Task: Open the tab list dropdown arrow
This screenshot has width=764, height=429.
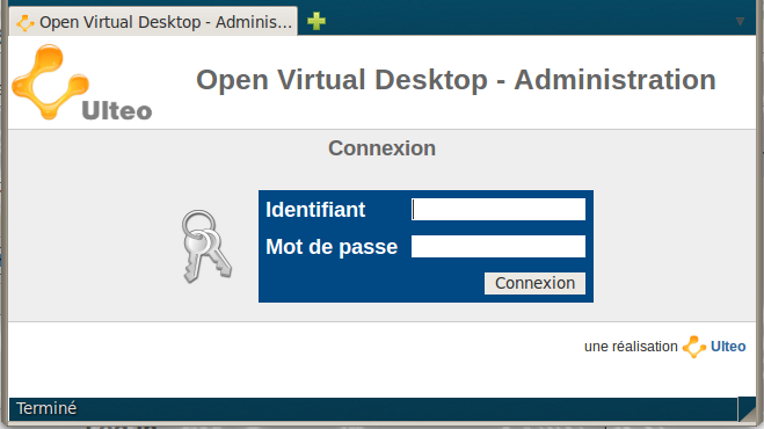Action: (x=740, y=21)
